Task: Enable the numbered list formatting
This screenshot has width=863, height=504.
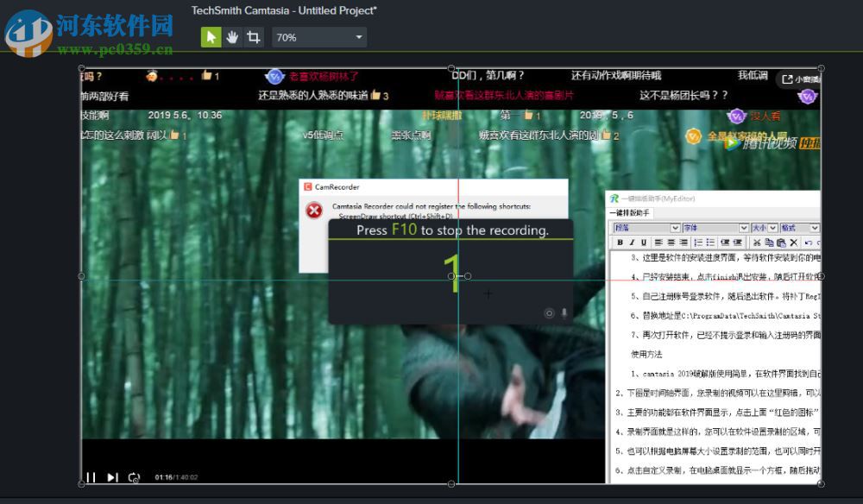Action: tap(698, 242)
